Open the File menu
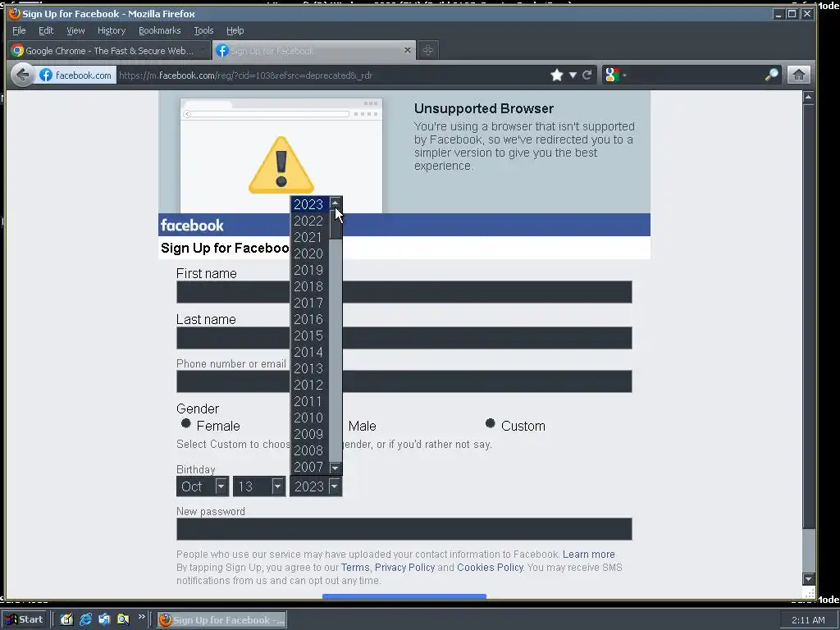Screen dimensions: 840x630 tap(19, 30)
